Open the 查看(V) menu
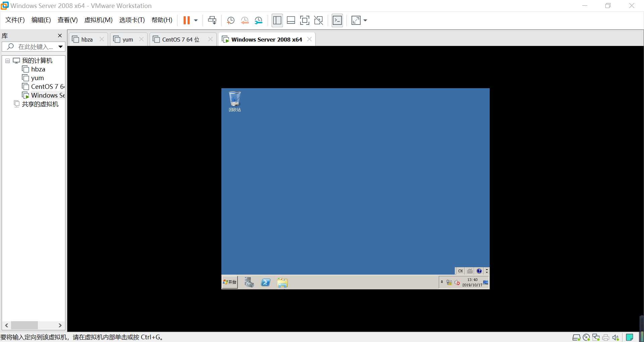 67,20
